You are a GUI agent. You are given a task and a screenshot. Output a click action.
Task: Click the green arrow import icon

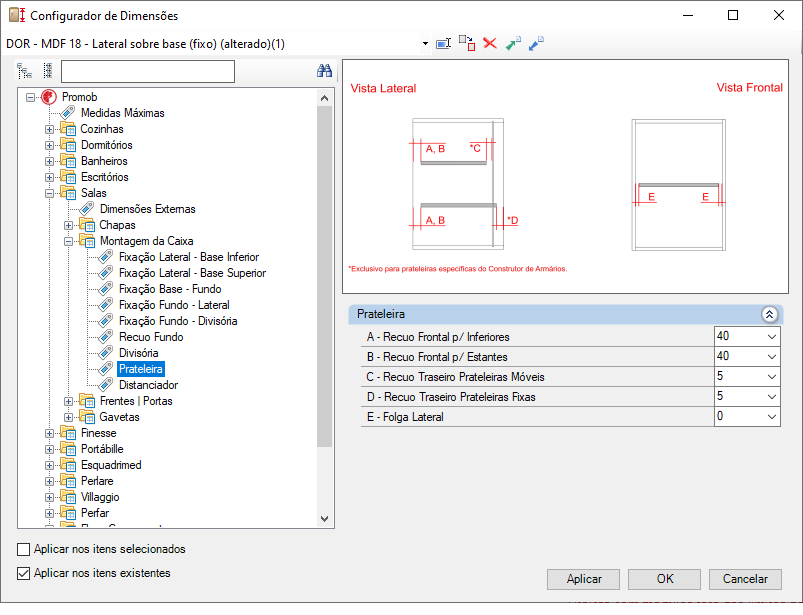[513, 44]
